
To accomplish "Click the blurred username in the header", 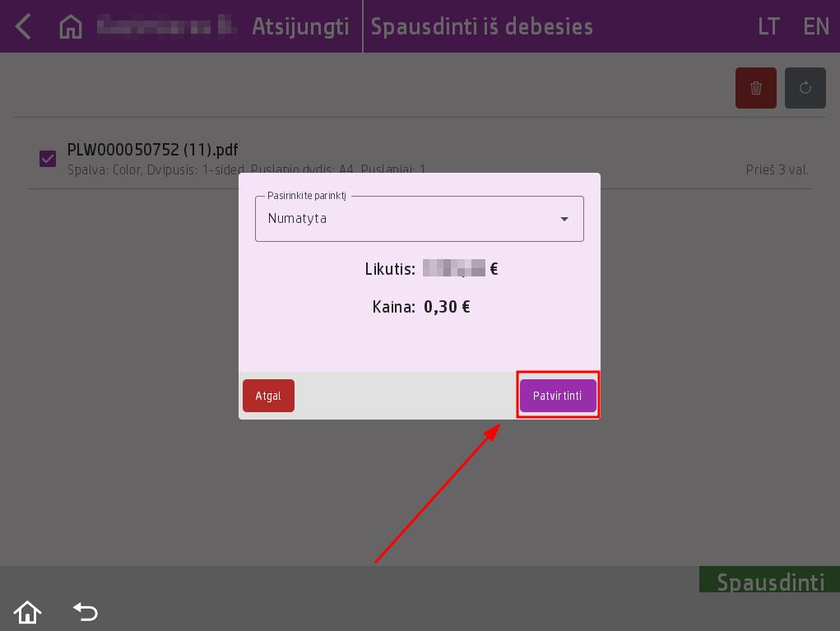I will tap(166, 26).
